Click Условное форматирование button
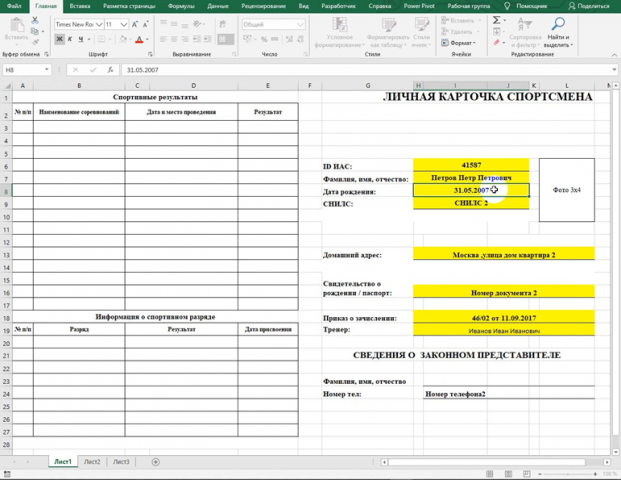Screen dimensions: 621x480 pyautogui.click(x=339, y=32)
